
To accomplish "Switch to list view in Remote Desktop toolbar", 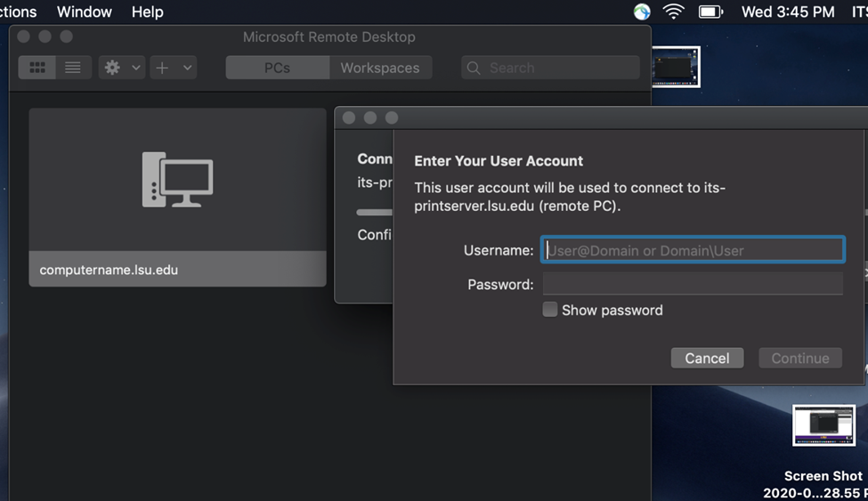I will (73, 68).
